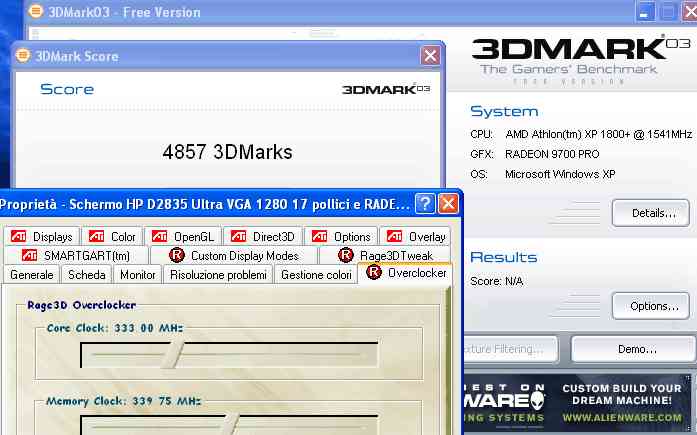Screen dimensions: 697x435
Task: Click the Alienware advertisement banner
Action: (x=578, y=403)
